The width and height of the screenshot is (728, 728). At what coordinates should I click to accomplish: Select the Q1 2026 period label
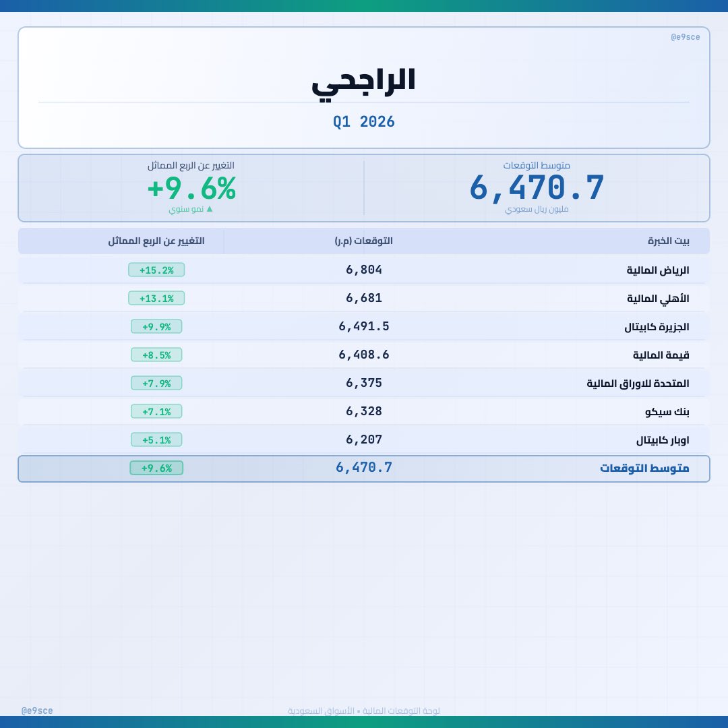click(363, 121)
